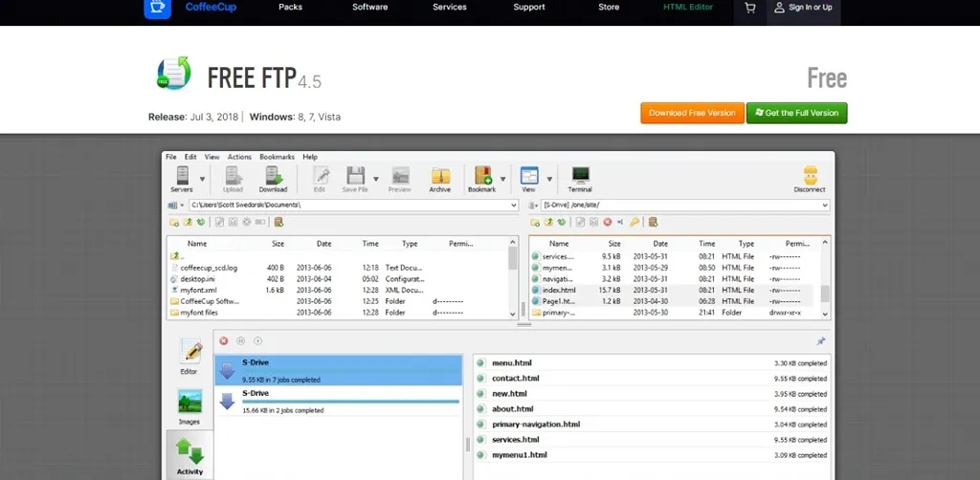Click the Name column header in local pane
Image resolution: width=980 pixels, height=480 pixels.
pyautogui.click(x=197, y=244)
